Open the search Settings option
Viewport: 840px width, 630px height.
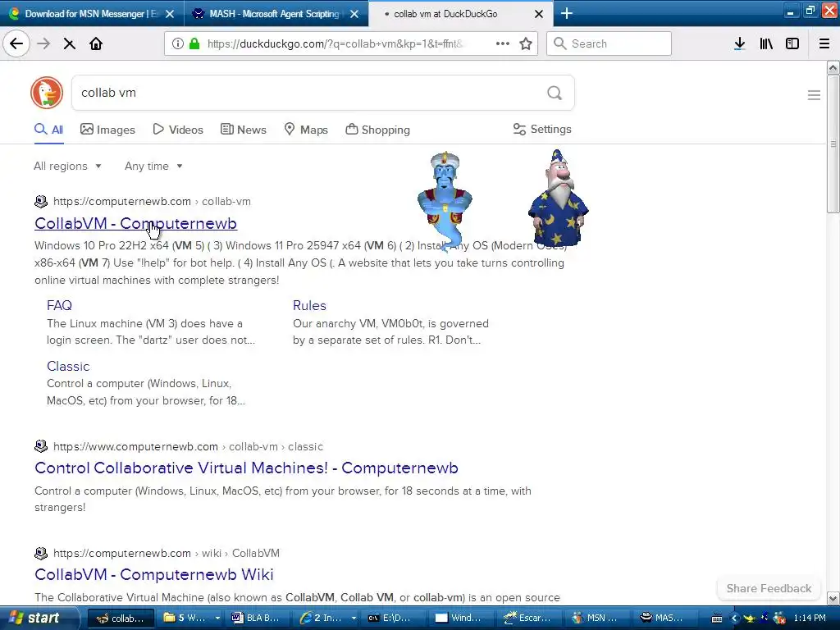pos(542,129)
